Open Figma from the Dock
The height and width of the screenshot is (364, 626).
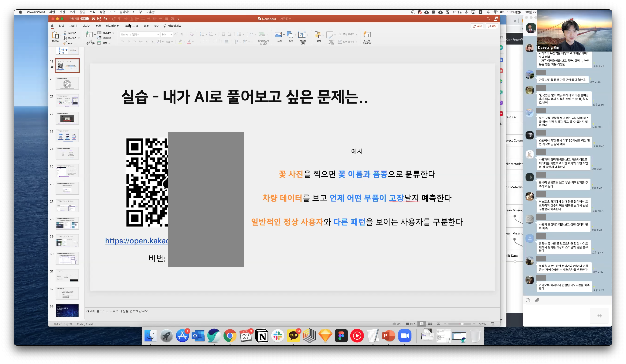pyautogui.click(x=341, y=336)
